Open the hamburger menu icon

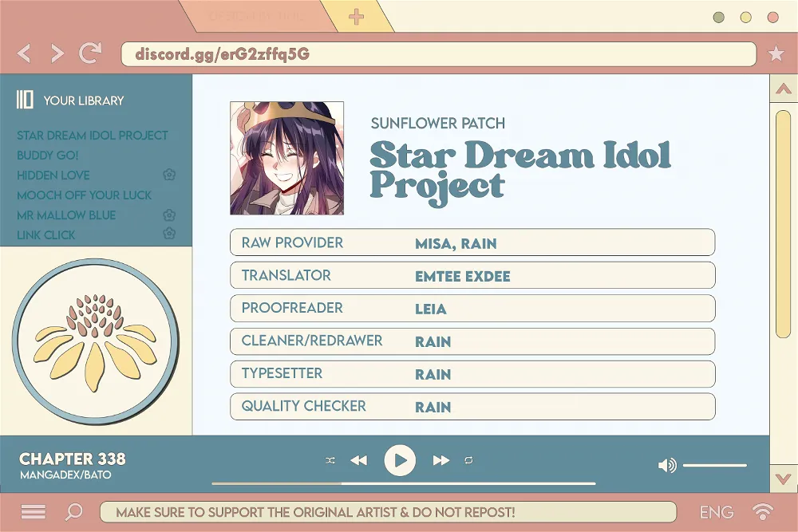click(33, 511)
